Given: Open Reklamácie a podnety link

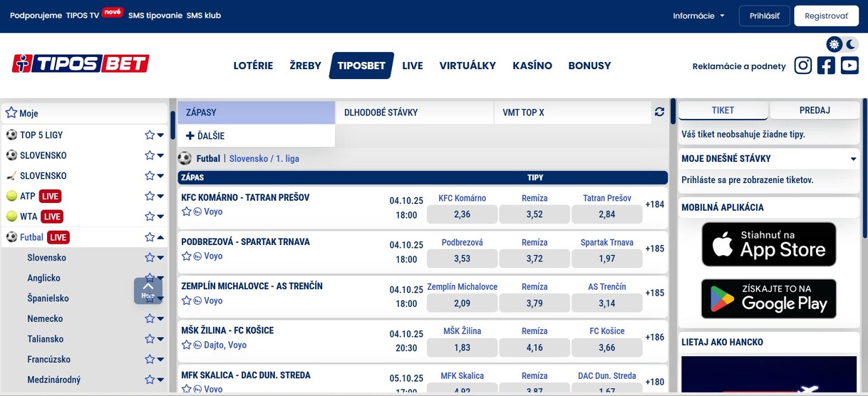Looking at the screenshot, I should pyautogui.click(x=739, y=66).
